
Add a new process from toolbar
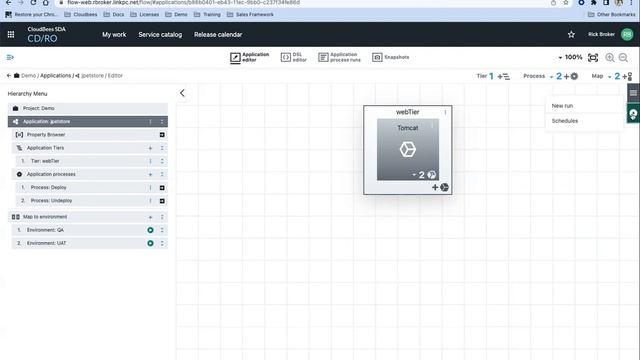click(571, 76)
